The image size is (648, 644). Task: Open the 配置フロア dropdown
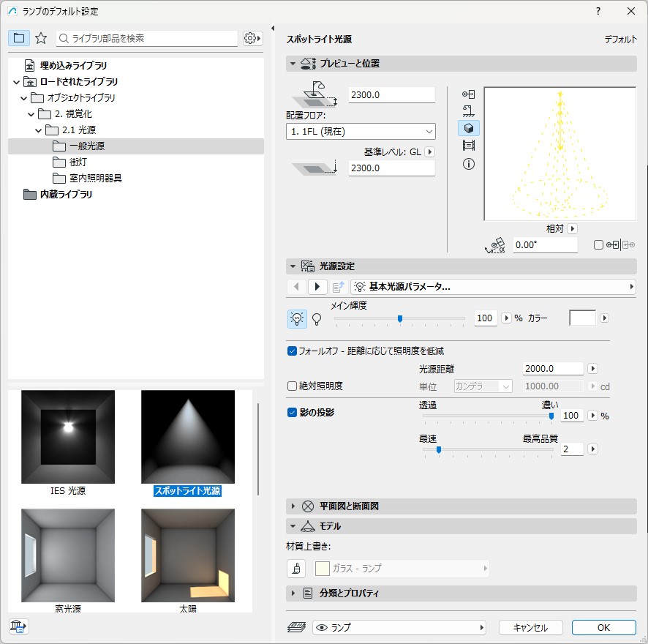pos(361,132)
